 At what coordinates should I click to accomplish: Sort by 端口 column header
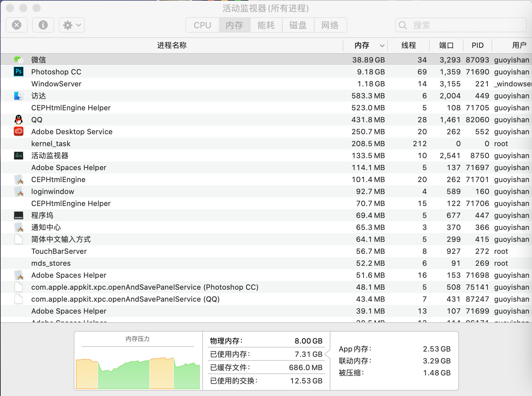[x=446, y=45]
